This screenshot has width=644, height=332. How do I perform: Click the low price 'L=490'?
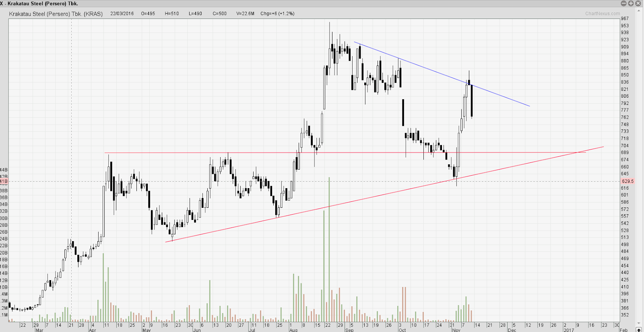click(195, 14)
